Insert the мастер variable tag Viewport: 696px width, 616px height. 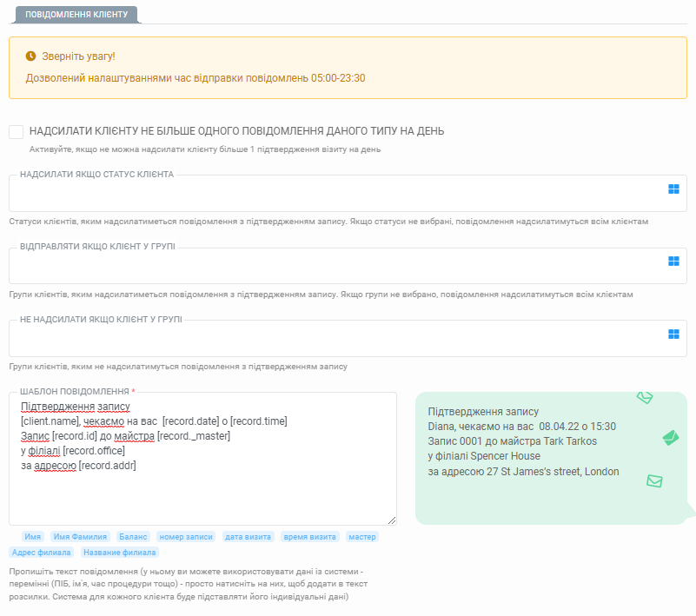(x=362, y=537)
